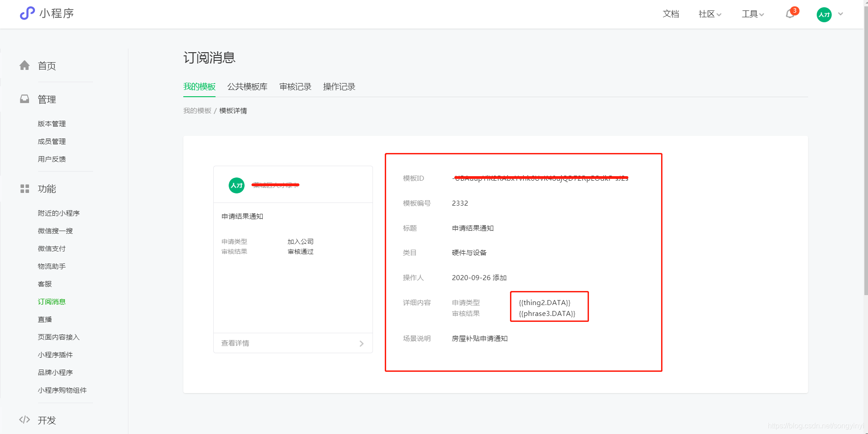Go to 首页 in sidebar
Viewport: 868px width, 434px height.
click(x=47, y=66)
